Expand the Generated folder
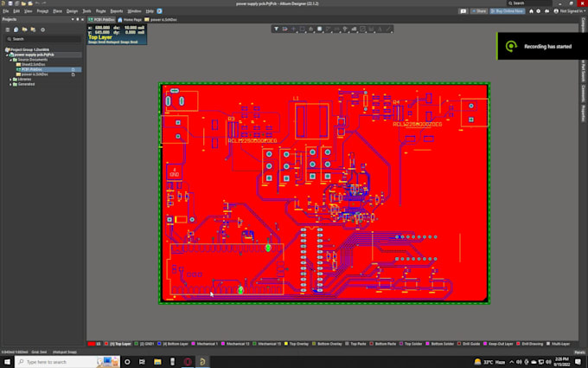The image size is (588, 368). click(x=10, y=84)
